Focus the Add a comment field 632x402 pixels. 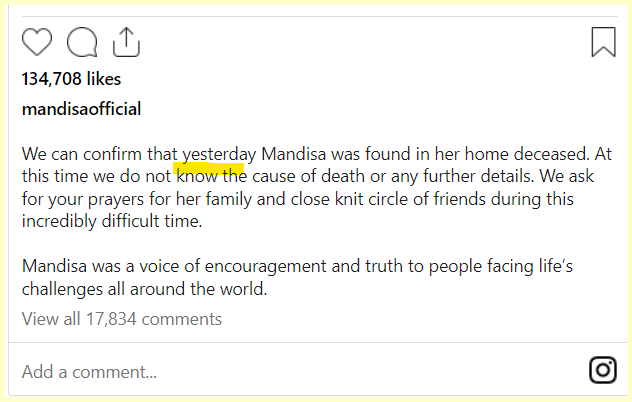pyautogui.click(x=90, y=372)
